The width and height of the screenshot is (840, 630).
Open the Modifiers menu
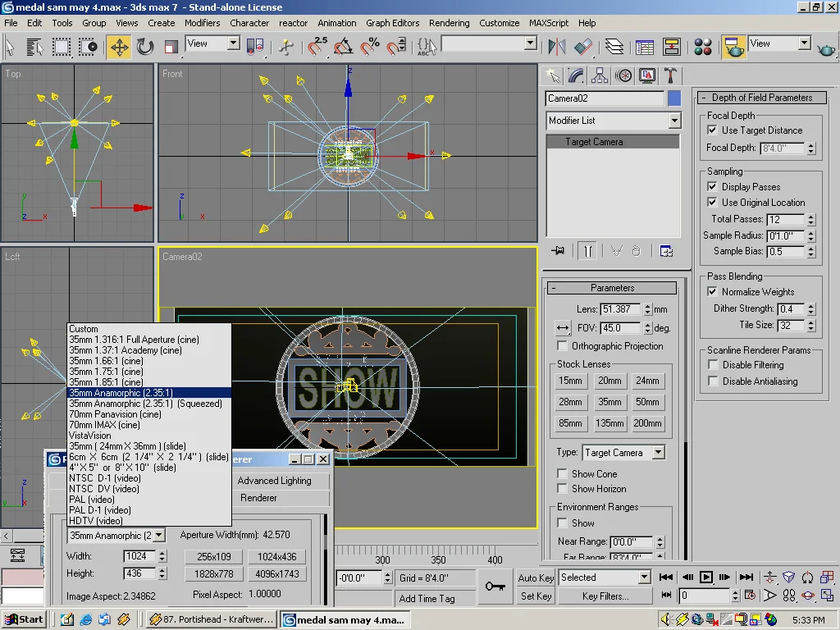click(x=202, y=23)
